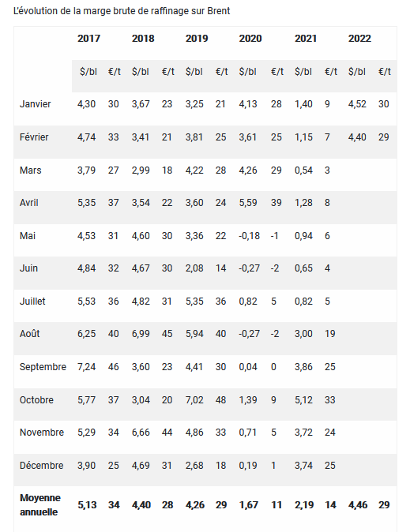
Task: Click the 2017 column header
Action: (88, 39)
